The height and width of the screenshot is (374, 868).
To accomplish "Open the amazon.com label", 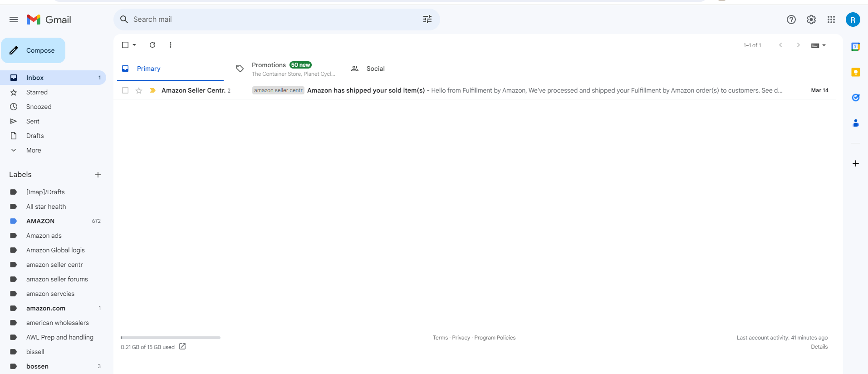I will [53, 308].
